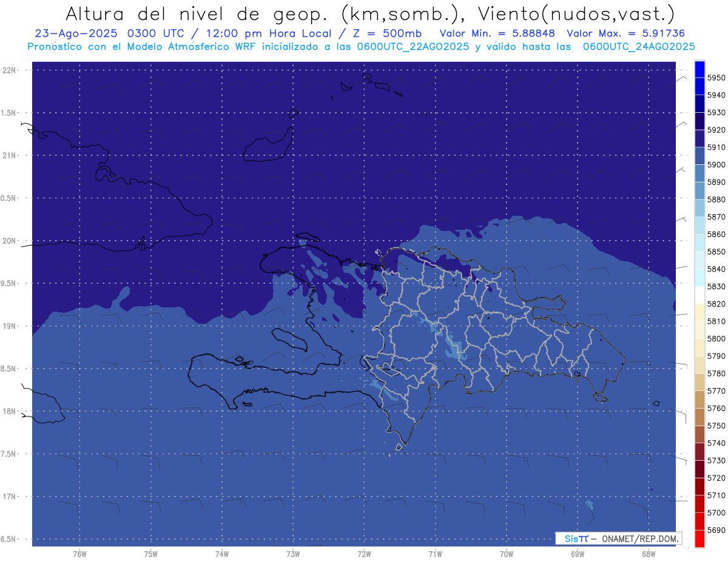Select the 5900 colorbar label
The width and height of the screenshot is (728, 562).
point(716,164)
